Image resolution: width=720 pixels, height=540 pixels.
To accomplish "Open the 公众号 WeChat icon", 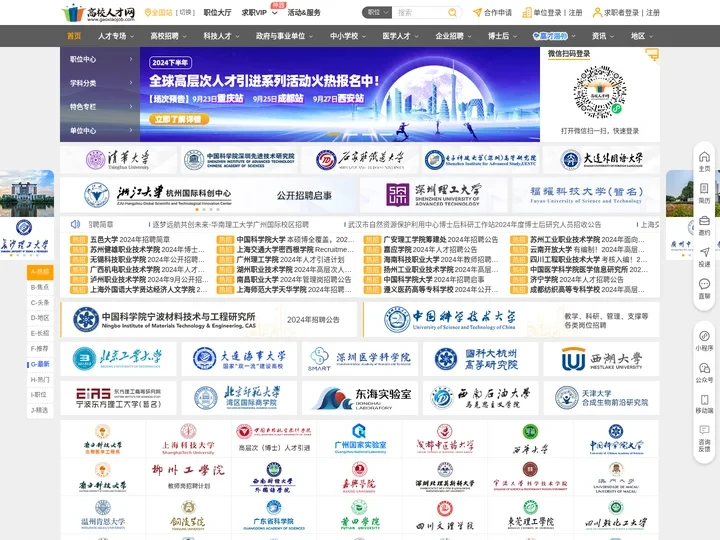I will coord(704,368).
